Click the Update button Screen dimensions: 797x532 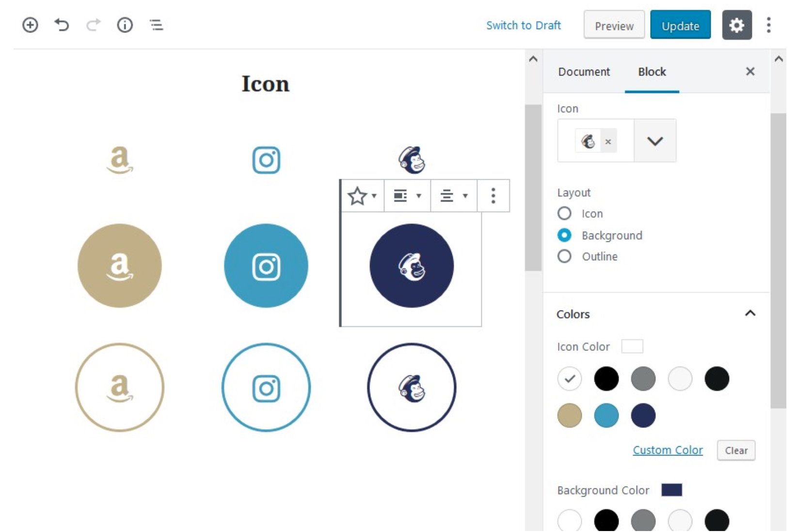pyautogui.click(x=680, y=25)
